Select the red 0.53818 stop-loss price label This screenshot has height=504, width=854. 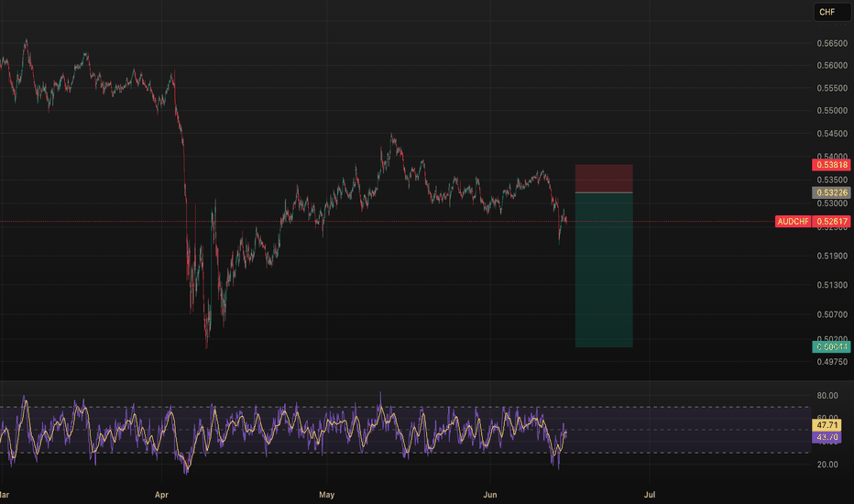831,165
